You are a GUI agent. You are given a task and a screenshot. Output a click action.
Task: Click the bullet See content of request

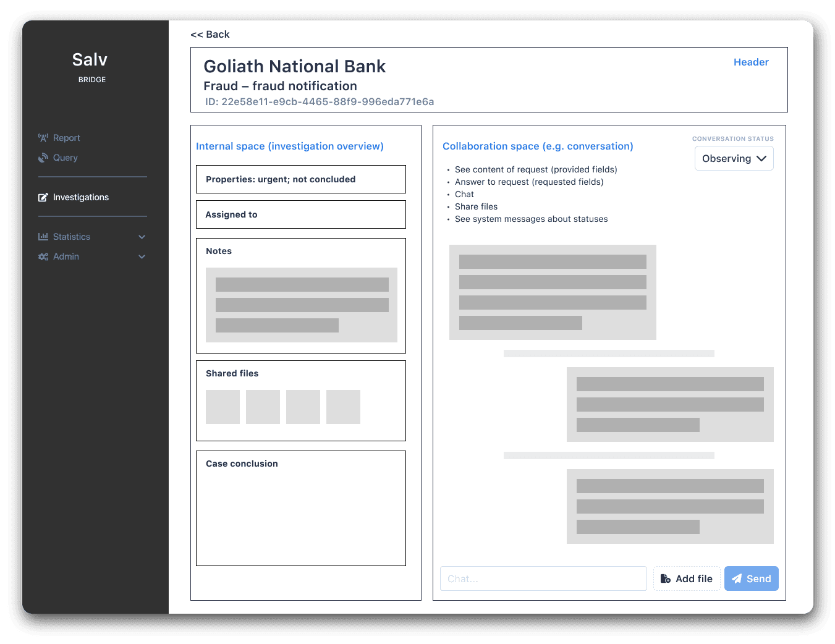[x=536, y=169]
